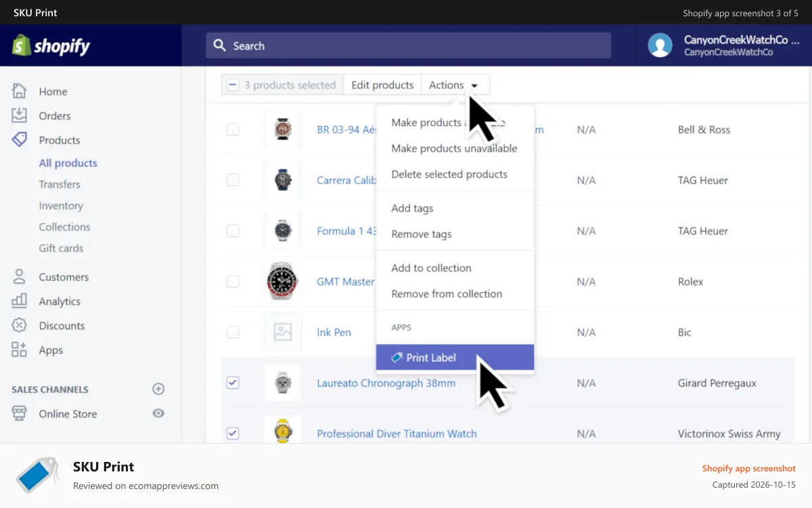The width and height of the screenshot is (812, 508).
Task: Click the Online Store storefront icon
Action: [x=20, y=414]
